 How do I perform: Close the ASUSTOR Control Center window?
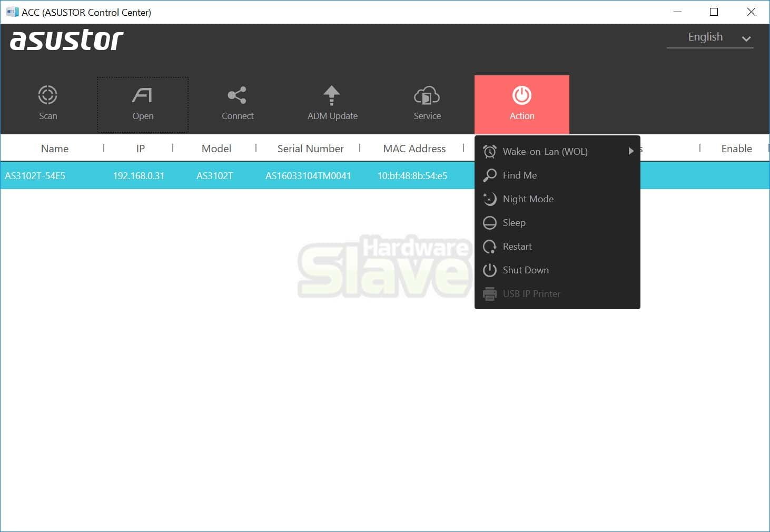click(751, 12)
